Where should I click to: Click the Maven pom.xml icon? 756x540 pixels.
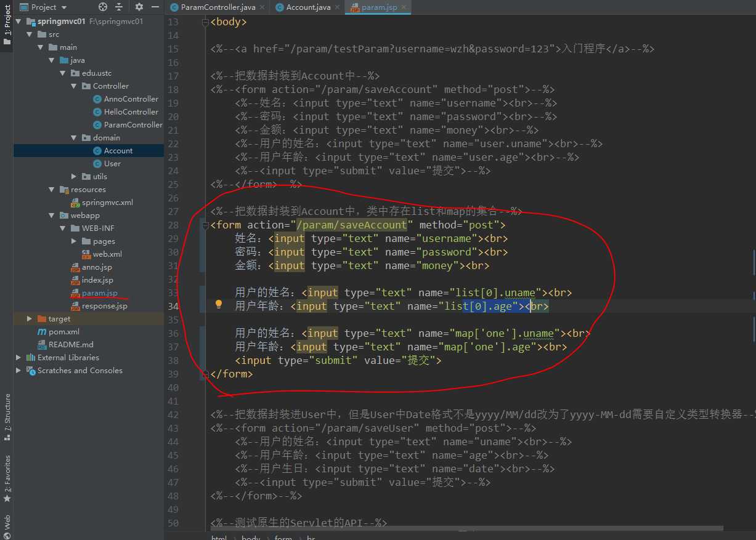tap(42, 332)
